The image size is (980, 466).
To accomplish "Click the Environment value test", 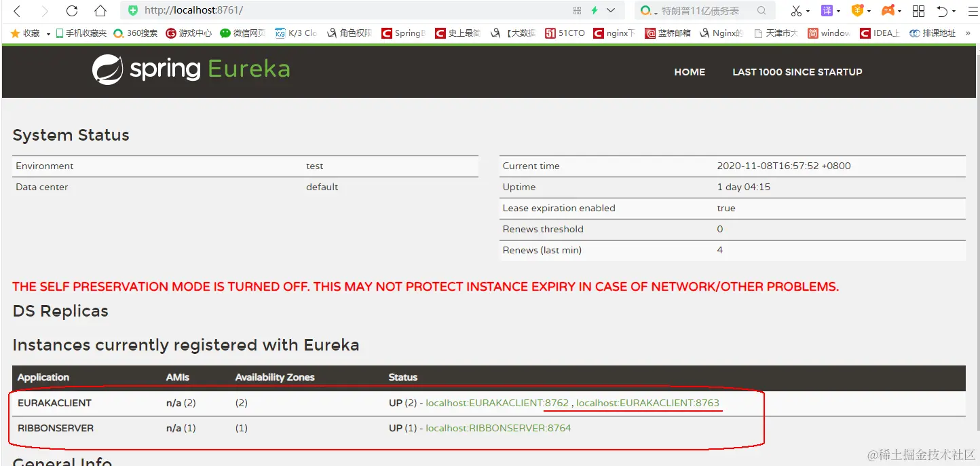I will pyautogui.click(x=315, y=166).
